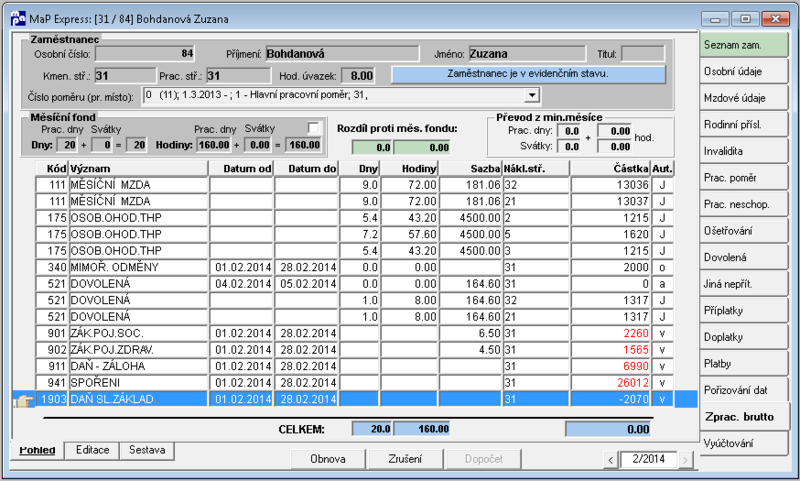Open Mzdové údaje section

(743, 98)
